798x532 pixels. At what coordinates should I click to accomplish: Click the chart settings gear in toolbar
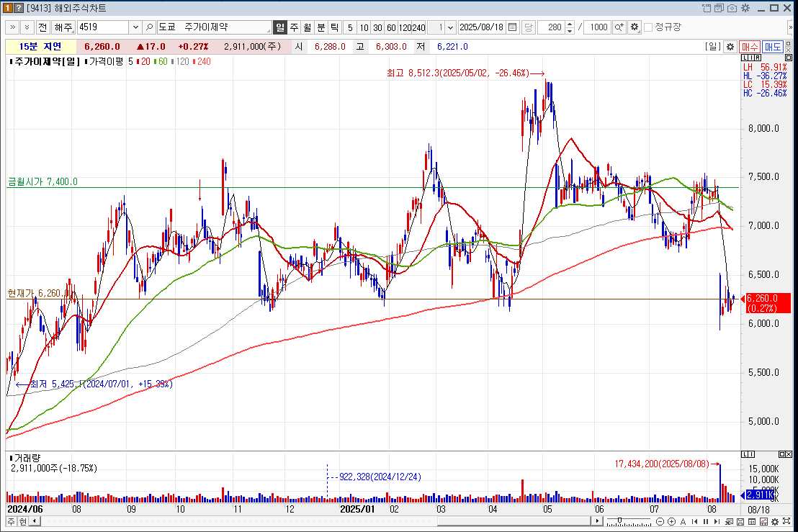point(635,27)
